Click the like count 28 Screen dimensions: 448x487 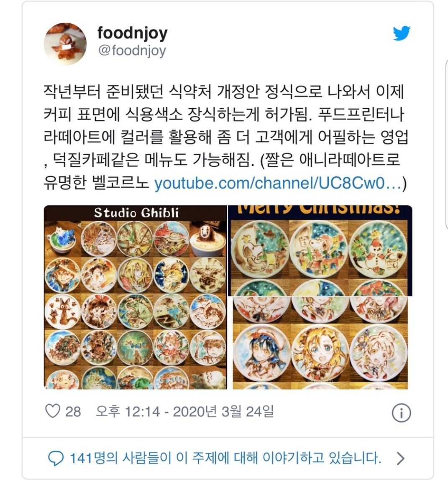pyautogui.click(x=73, y=412)
